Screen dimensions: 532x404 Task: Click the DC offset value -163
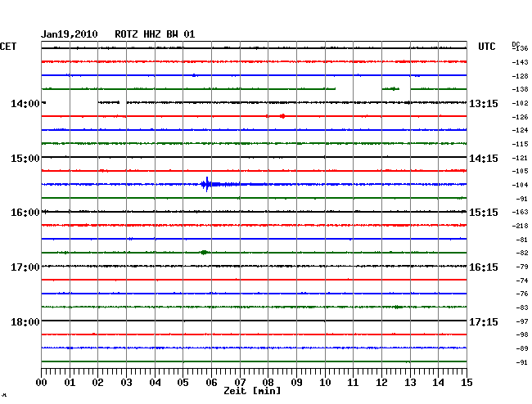point(520,212)
